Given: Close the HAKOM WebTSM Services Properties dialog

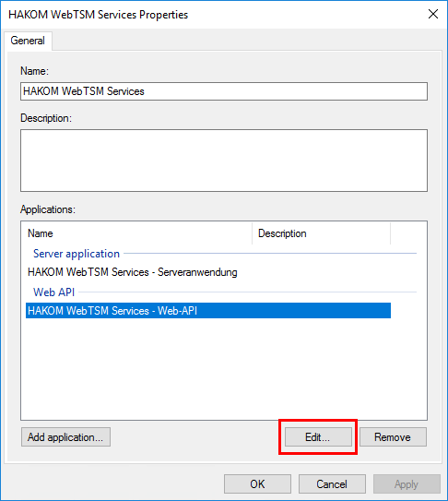Looking at the screenshot, I should [433, 14].
